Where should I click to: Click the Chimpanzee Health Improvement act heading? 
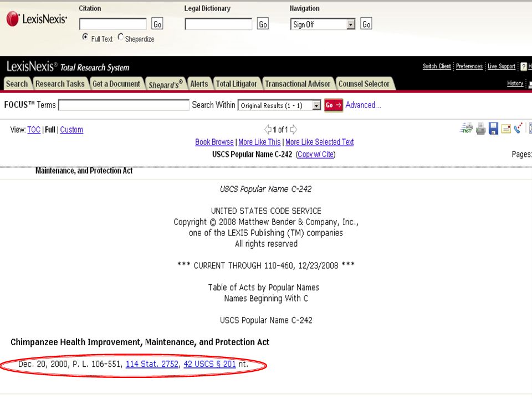coord(140,342)
